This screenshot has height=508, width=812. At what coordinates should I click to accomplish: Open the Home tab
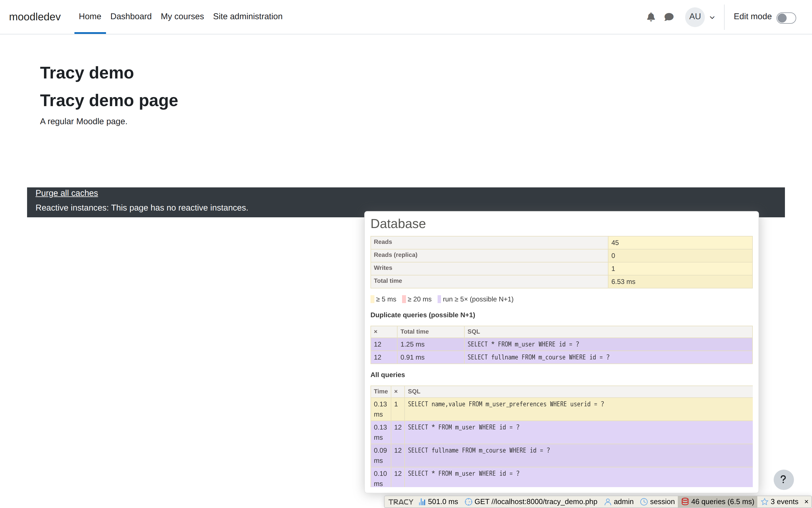(x=90, y=16)
